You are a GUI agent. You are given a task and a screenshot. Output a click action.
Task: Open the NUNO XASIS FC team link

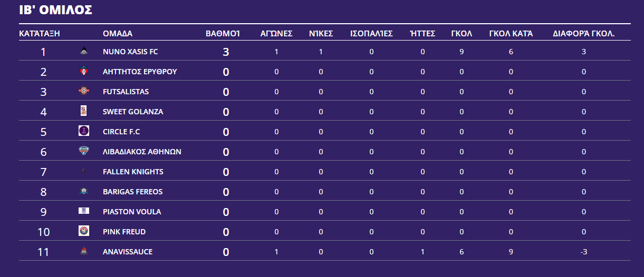click(130, 52)
